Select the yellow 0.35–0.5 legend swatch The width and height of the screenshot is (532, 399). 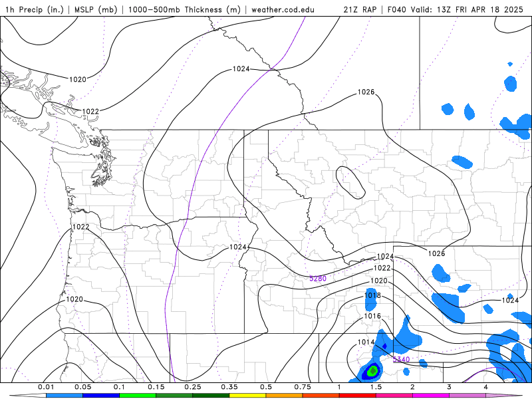(x=247, y=396)
